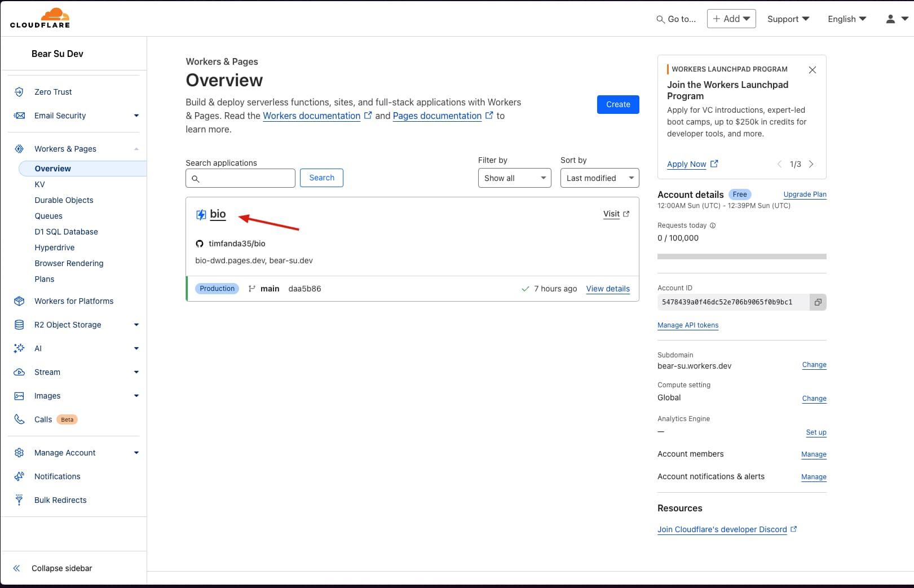The width and height of the screenshot is (914, 588).
Task: Open Hyperdrive in the sidebar
Action: [x=54, y=247]
